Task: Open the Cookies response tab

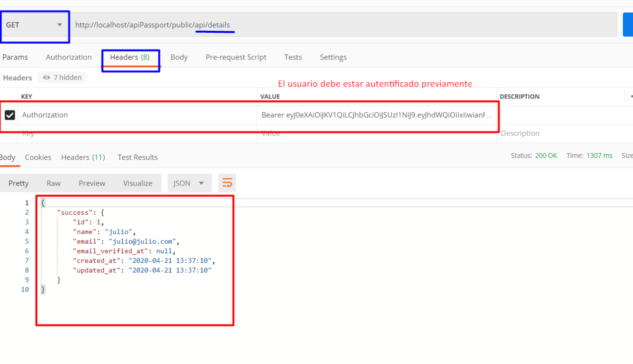Action: click(38, 157)
